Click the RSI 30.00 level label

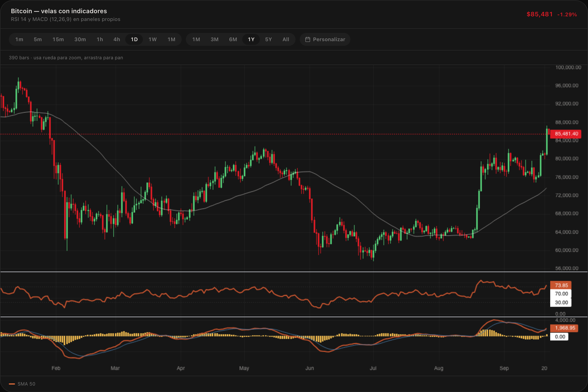(561, 302)
